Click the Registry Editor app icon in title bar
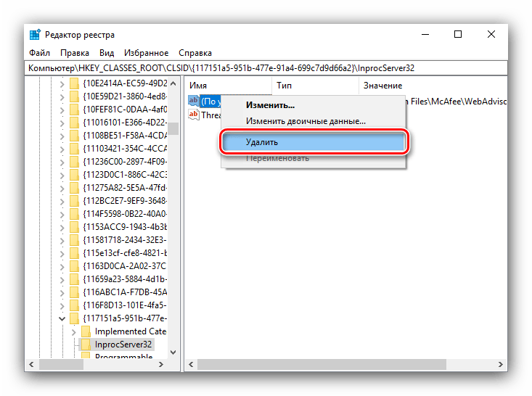 pyautogui.click(x=35, y=35)
